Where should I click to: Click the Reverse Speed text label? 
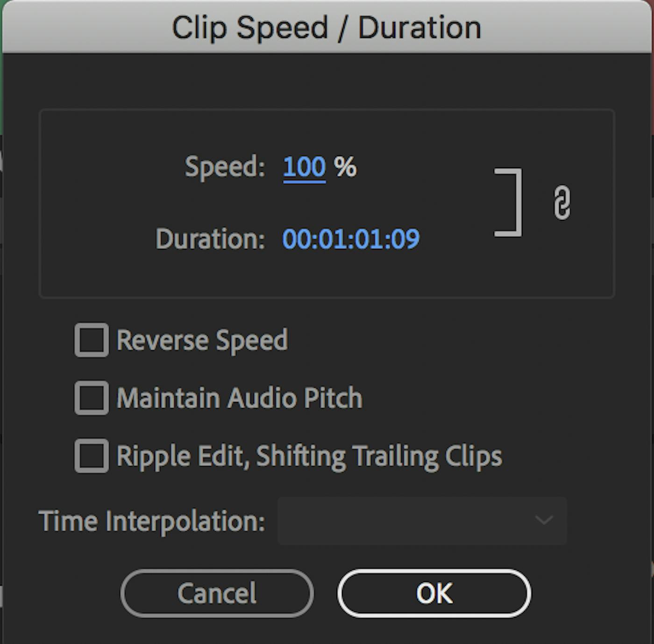202,340
